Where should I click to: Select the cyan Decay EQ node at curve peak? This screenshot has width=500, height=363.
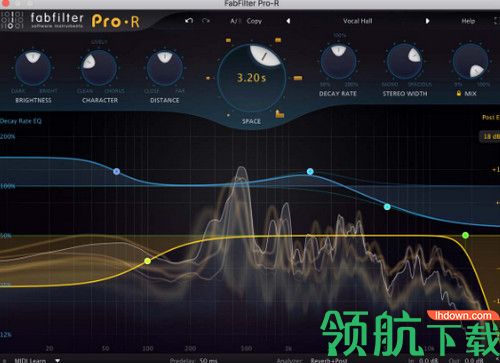coord(310,172)
